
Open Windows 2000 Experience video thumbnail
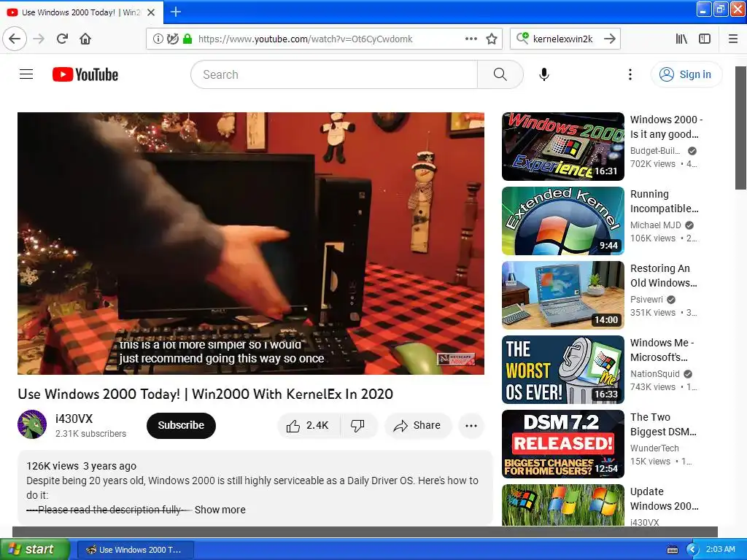(x=562, y=146)
